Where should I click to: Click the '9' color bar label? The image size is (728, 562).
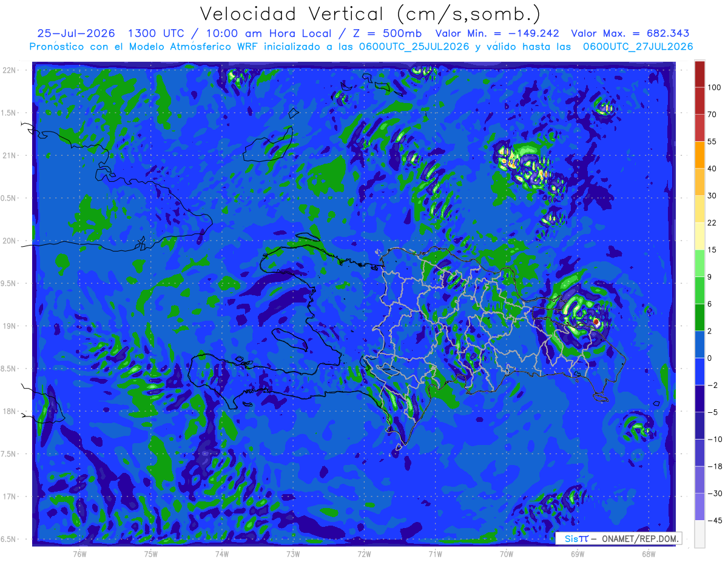pyautogui.click(x=710, y=277)
